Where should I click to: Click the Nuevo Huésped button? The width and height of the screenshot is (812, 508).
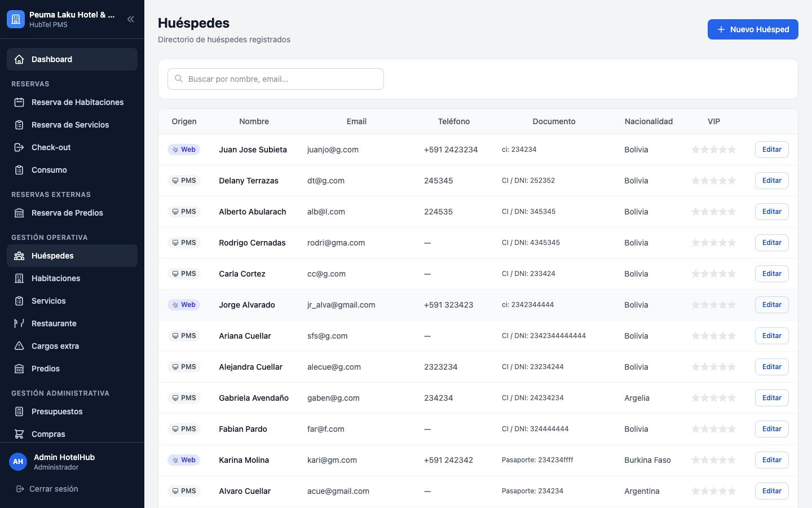753,29
